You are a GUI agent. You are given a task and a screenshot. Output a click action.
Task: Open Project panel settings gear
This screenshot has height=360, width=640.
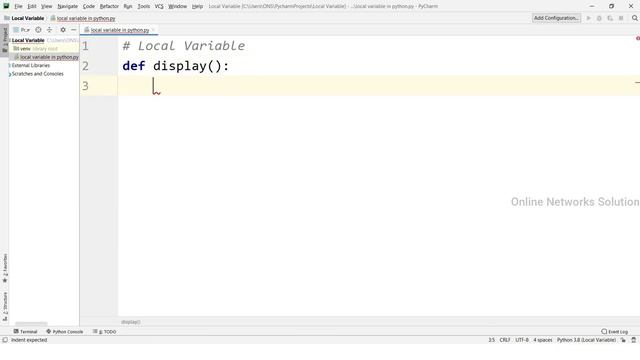pos(63,30)
